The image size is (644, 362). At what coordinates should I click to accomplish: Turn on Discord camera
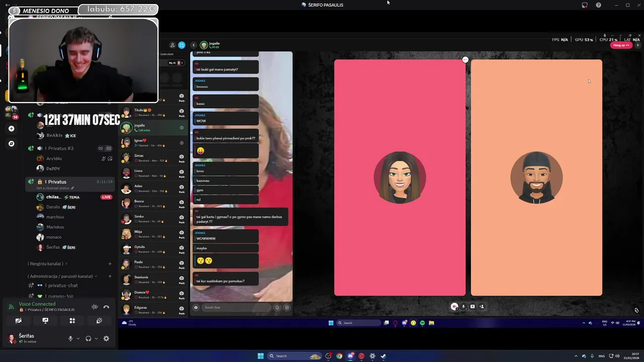click(18, 321)
